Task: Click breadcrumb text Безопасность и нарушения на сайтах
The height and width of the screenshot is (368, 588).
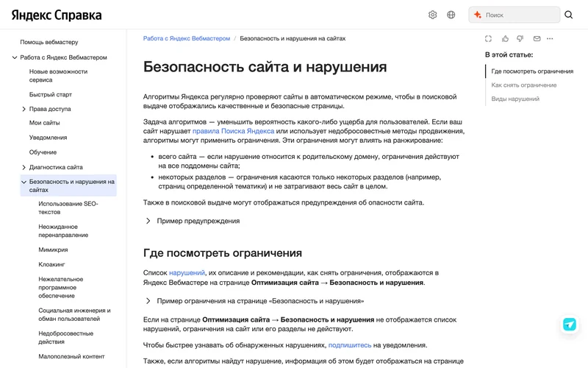Action: pos(293,38)
